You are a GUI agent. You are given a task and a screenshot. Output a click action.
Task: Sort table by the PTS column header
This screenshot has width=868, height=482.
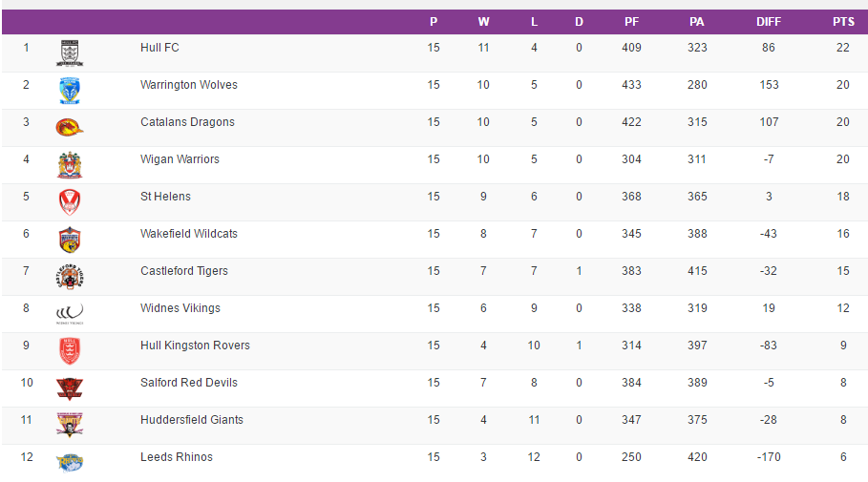[x=842, y=22]
